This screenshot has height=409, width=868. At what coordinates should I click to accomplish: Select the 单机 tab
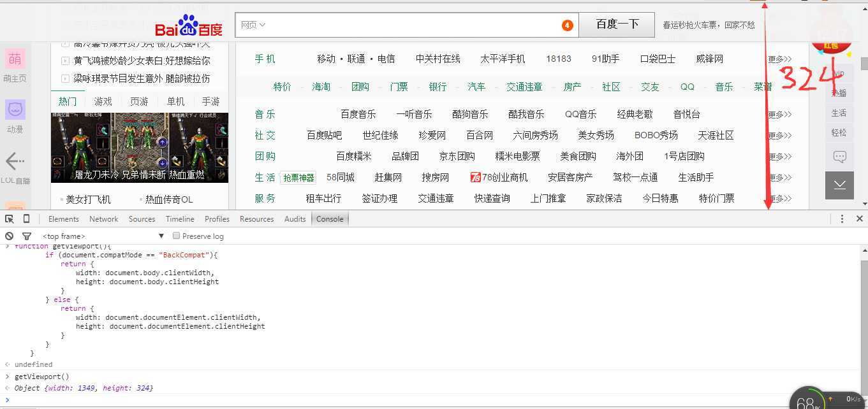point(175,101)
